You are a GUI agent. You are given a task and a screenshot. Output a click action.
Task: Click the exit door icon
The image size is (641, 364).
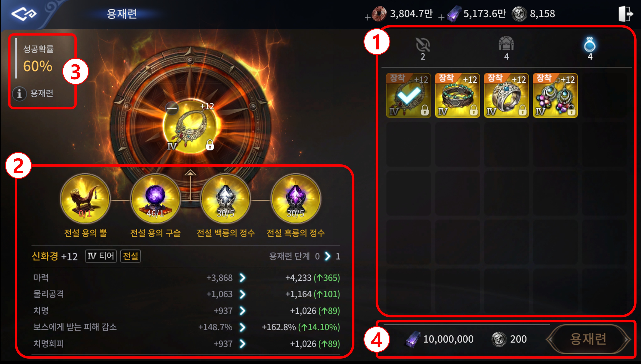tap(626, 14)
